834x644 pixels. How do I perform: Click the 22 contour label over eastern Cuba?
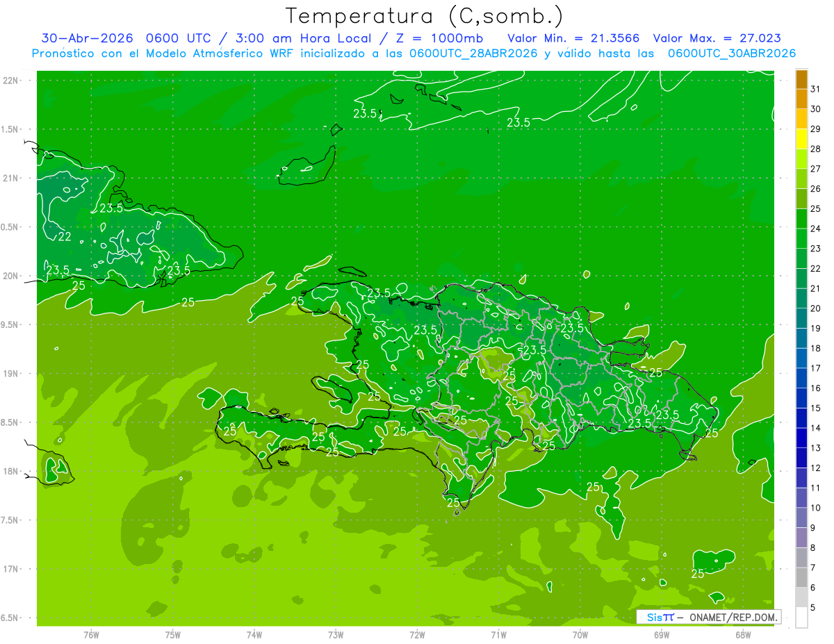point(65,237)
